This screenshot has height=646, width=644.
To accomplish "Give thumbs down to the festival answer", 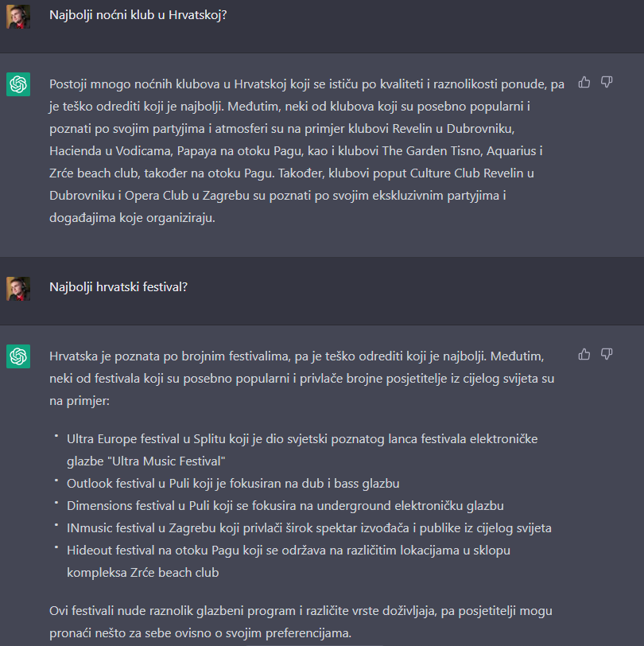I will tap(607, 354).
